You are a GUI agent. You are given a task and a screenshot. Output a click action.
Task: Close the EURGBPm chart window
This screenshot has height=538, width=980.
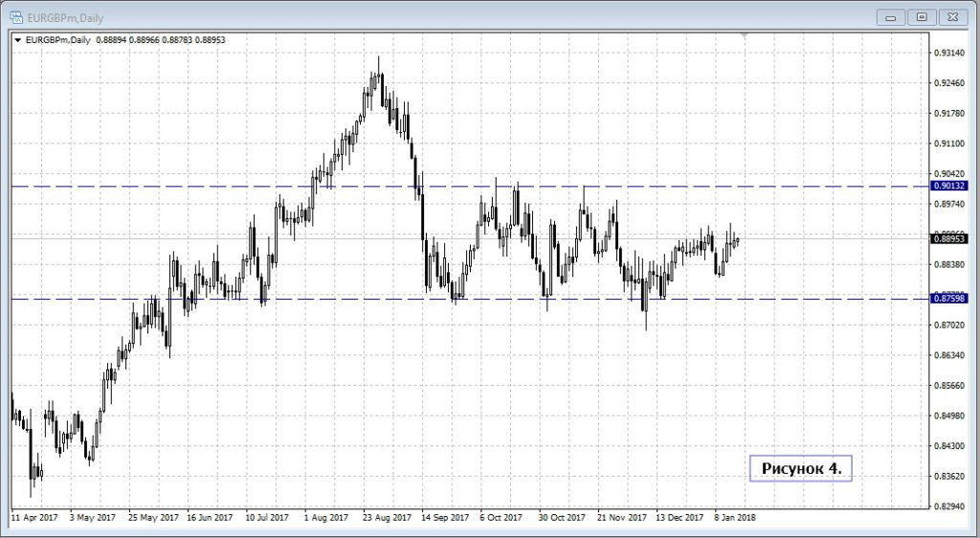[x=952, y=16]
